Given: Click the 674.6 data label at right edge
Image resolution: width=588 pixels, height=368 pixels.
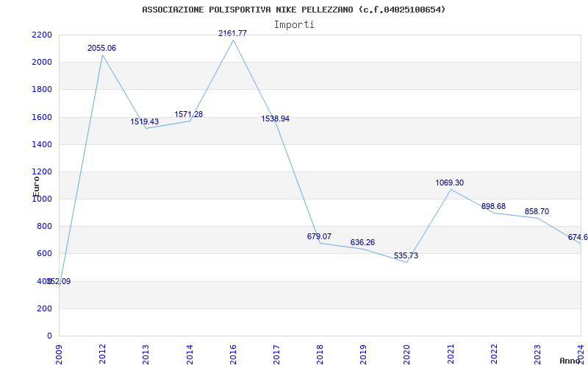Looking at the screenshot, I should (578, 237).
